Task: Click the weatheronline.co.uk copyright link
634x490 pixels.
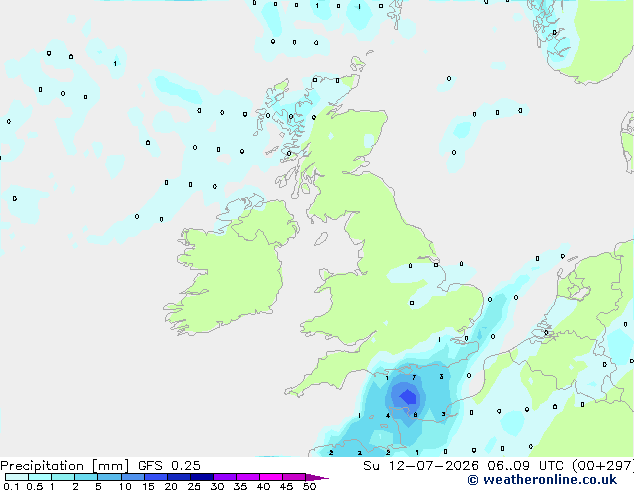Action: coord(542,480)
